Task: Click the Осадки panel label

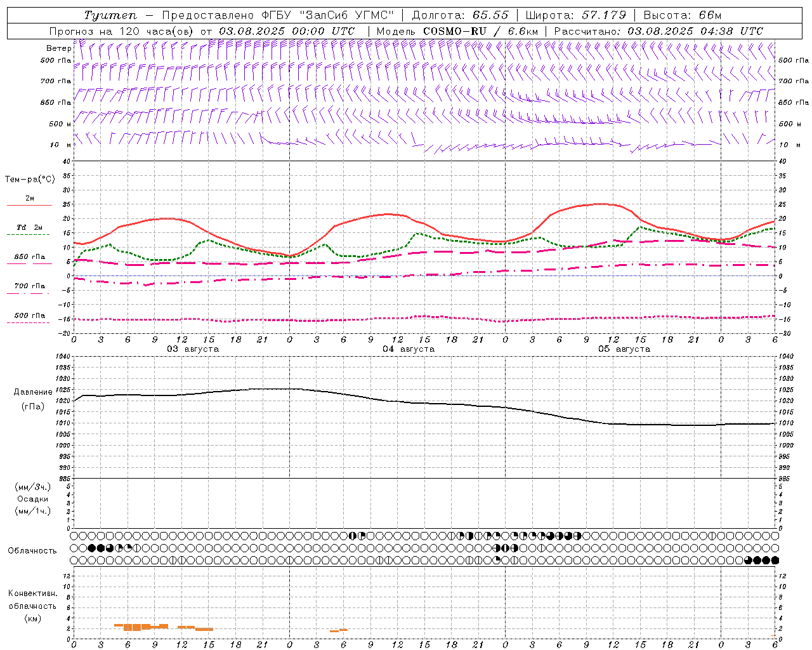Action: (x=33, y=499)
